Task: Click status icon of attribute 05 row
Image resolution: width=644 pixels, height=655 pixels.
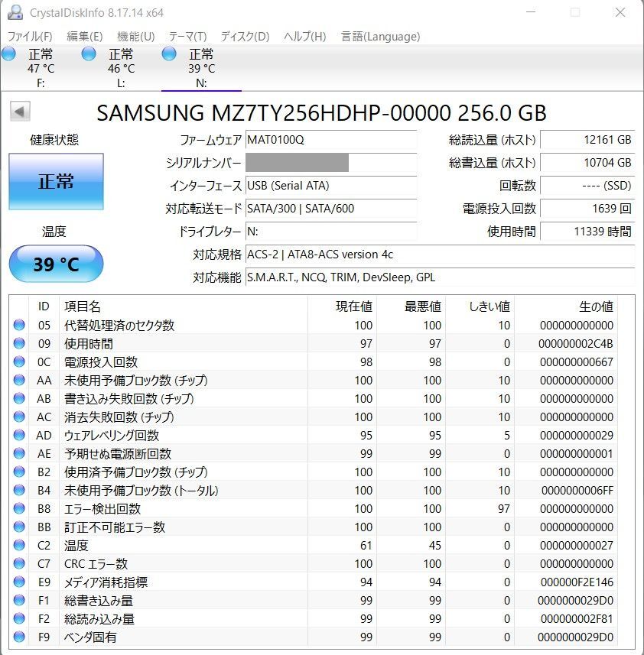Action: coord(19,325)
